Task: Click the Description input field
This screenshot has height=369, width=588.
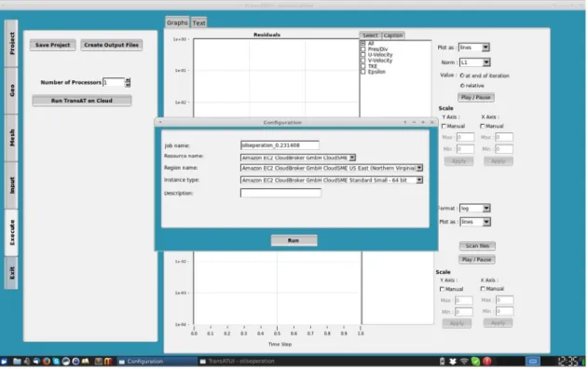Action: [280, 193]
